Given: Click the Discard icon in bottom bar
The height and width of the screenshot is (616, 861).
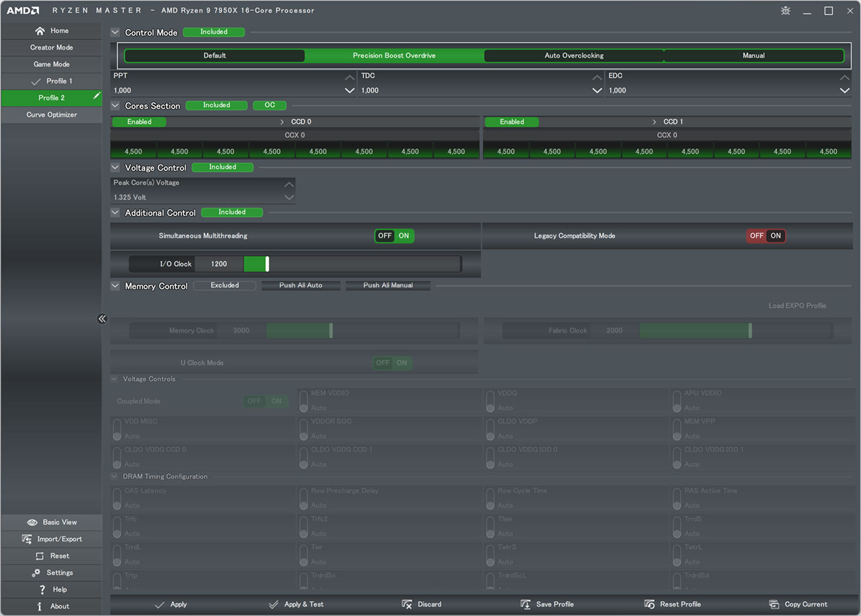Looking at the screenshot, I should click(407, 605).
